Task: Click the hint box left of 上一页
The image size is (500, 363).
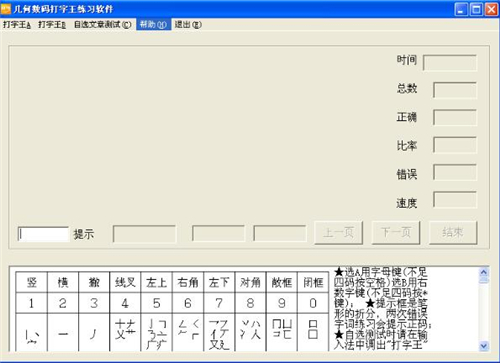Action: [280, 233]
